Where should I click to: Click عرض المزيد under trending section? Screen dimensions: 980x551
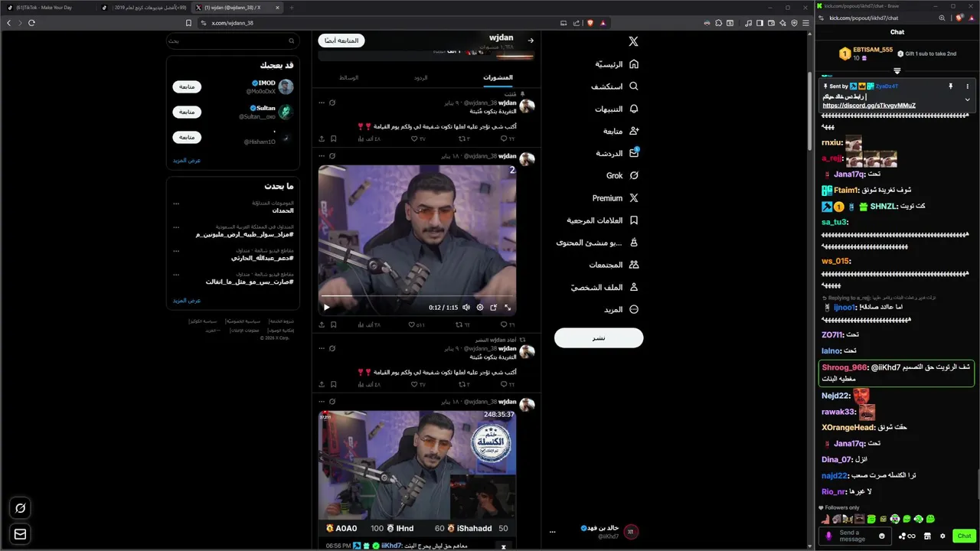(x=187, y=300)
